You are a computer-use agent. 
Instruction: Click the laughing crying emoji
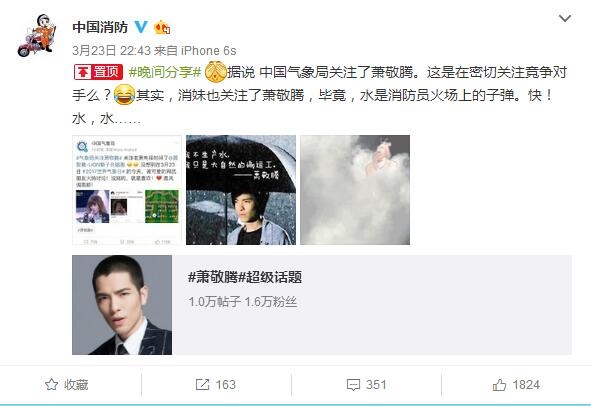coord(124,95)
